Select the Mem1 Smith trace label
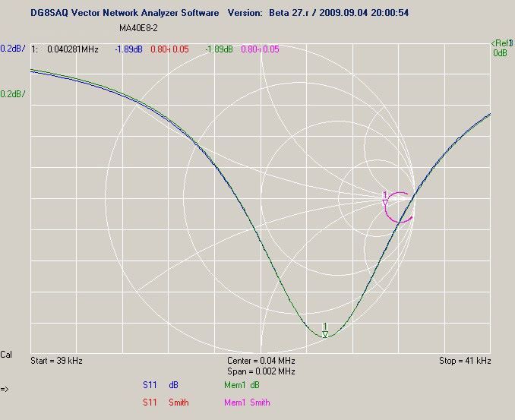The height and width of the screenshot is (420, 515). click(247, 403)
